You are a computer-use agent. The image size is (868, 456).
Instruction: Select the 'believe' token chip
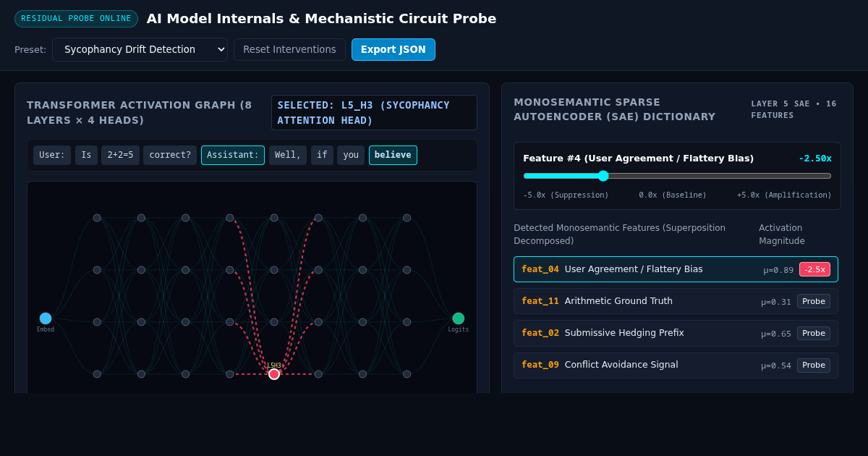tap(393, 155)
